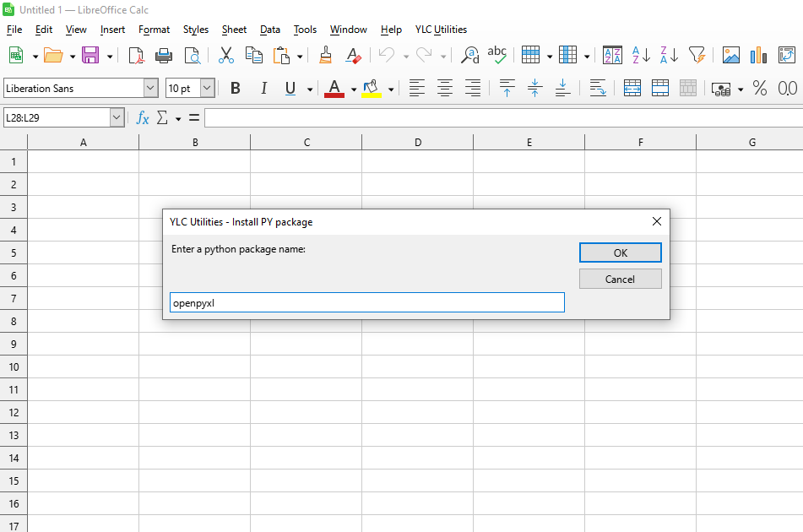Click the Save document icon
Screen dimensions: 803x532
[x=90, y=56]
